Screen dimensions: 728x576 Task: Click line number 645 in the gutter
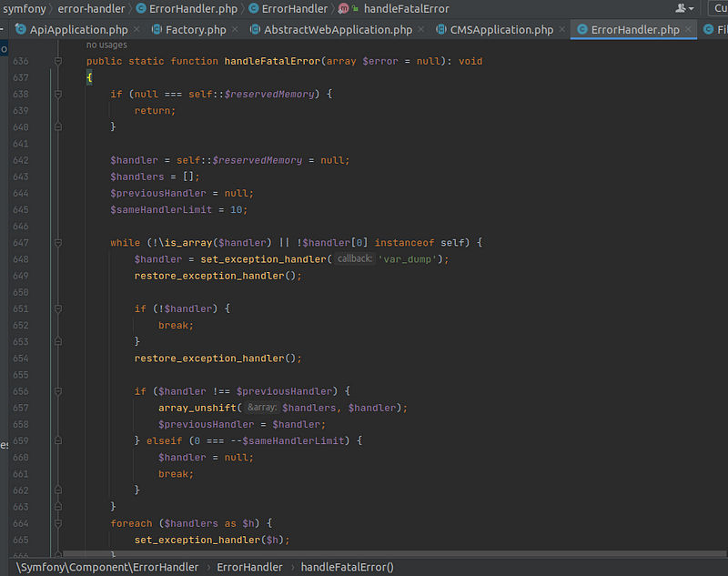point(21,209)
